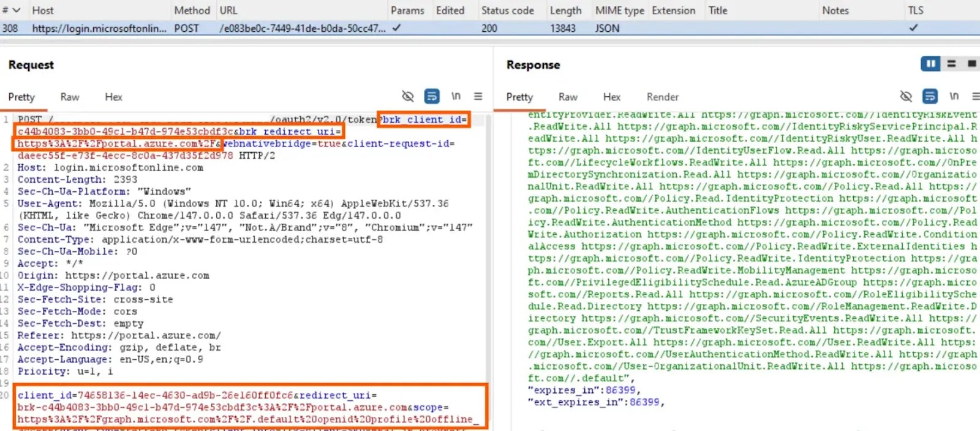Click the Sec-Ch-Ua-Platform header line
The image size is (980, 431).
[x=104, y=191]
